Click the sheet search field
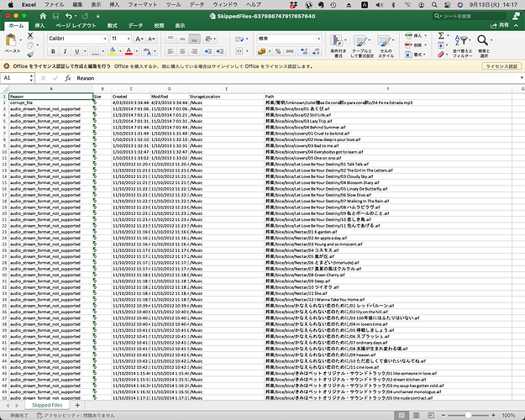The width and height of the screenshot is (525, 420). pos(469,16)
